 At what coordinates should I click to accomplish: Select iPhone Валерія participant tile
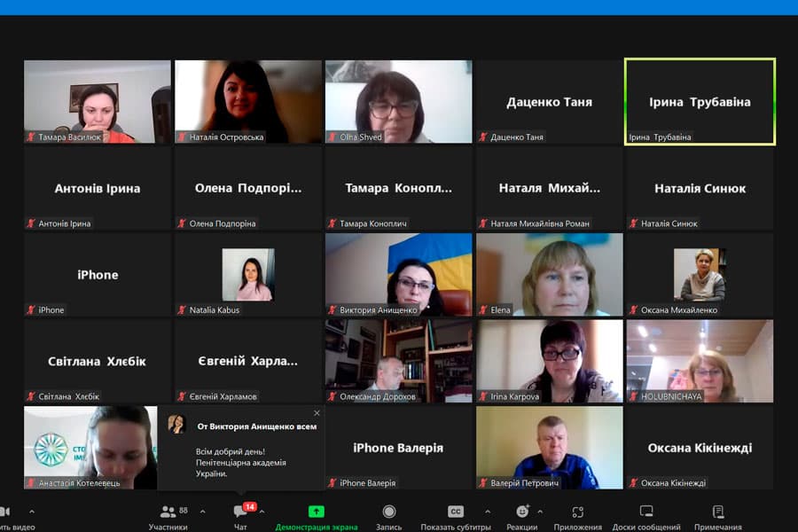(x=398, y=448)
